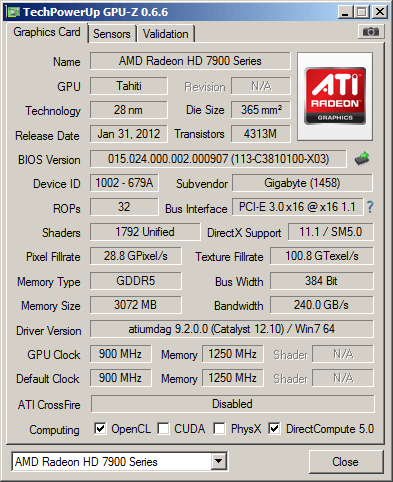Maximize the GPU-Z window
Screen dimensions: 393x482
point(362,12)
